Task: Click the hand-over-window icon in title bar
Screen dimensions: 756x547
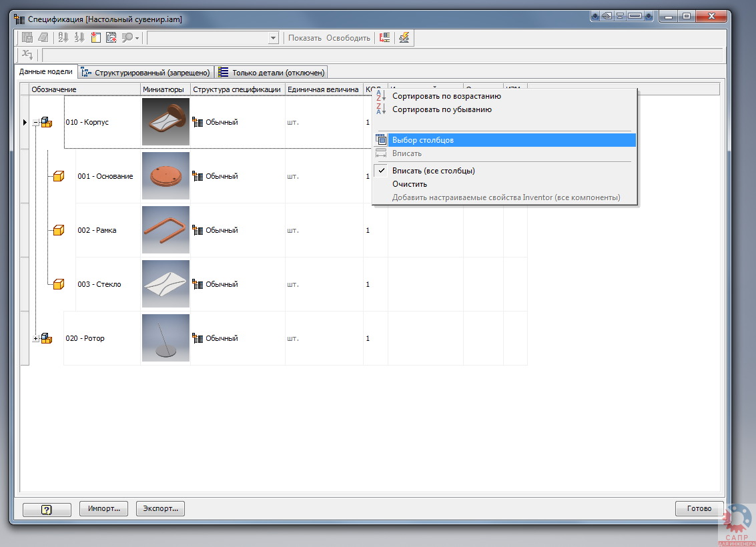Action: click(607, 16)
